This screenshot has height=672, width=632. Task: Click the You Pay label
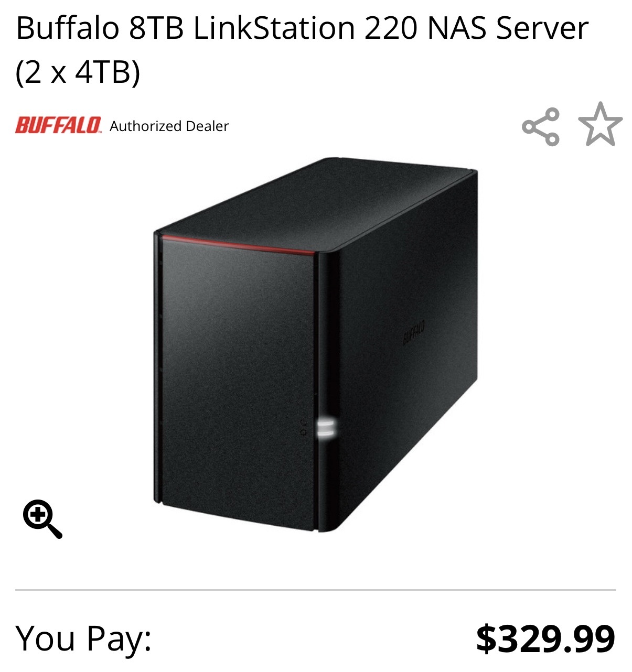(84, 638)
